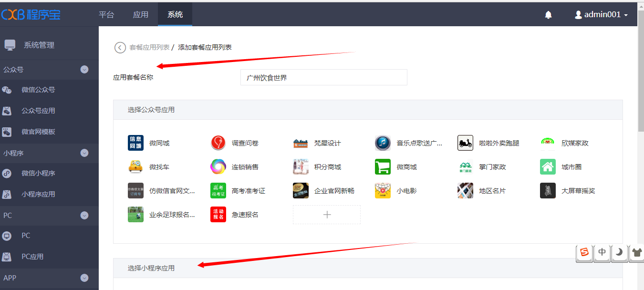
Task: Expand the APP sidebar section
Action: 84,278
